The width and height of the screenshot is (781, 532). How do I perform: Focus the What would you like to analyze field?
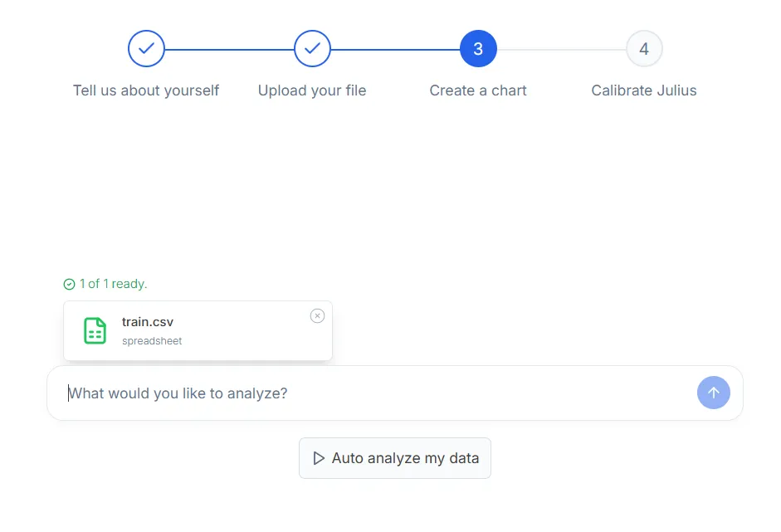[x=378, y=393]
